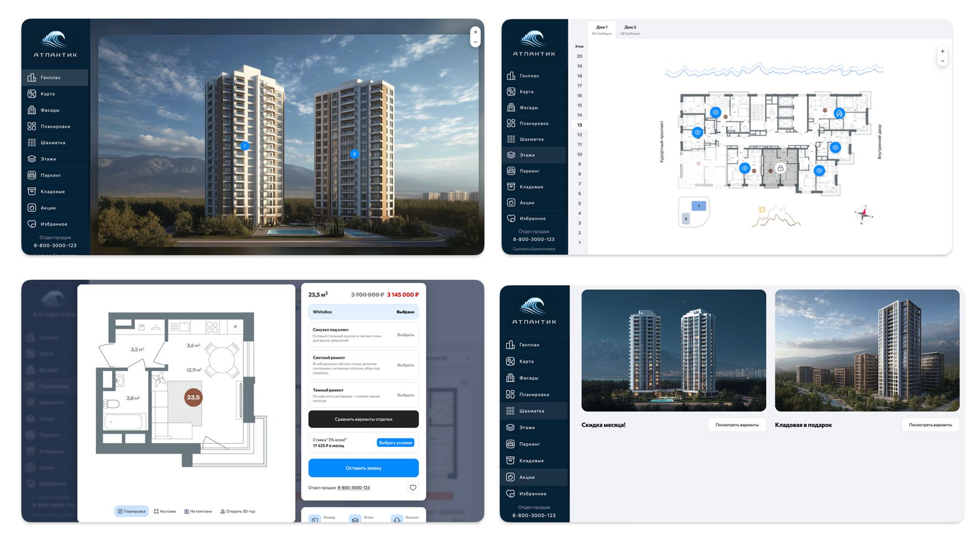This screenshot has height=553, width=980.
Task: Select the WhiteBox finish option
Action: (x=363, y=312)
